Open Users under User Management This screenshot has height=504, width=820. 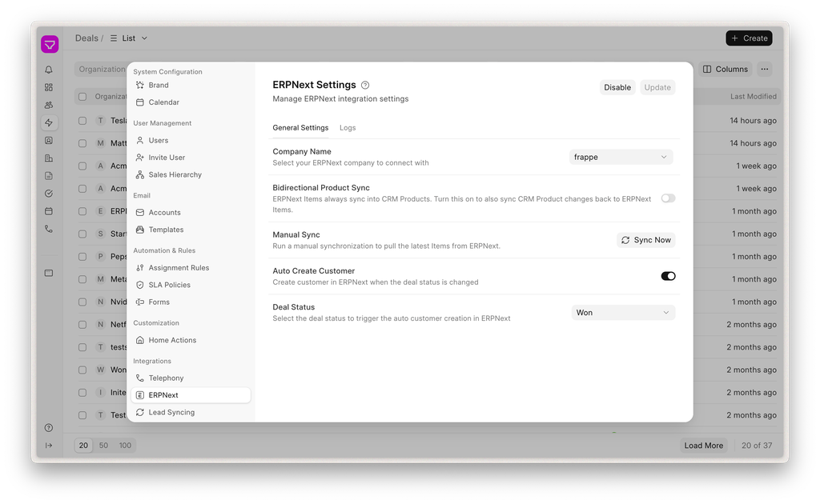click(191, 141)
